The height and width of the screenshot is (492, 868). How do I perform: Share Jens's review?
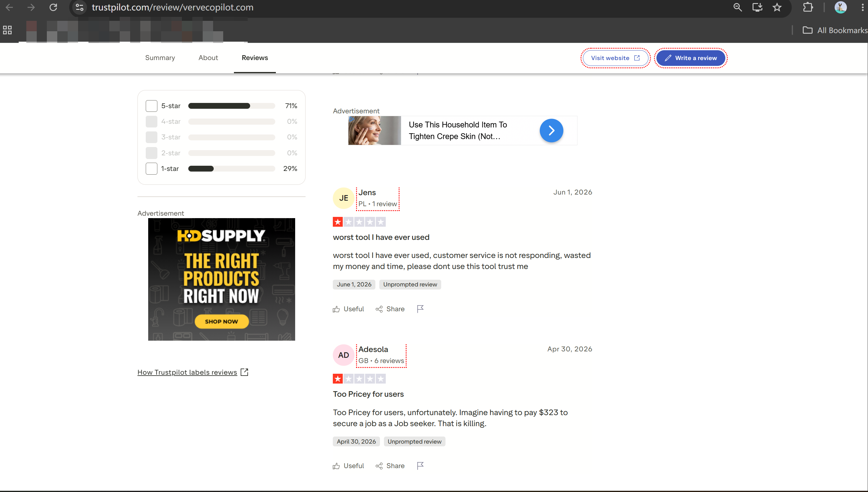(390, 309)
